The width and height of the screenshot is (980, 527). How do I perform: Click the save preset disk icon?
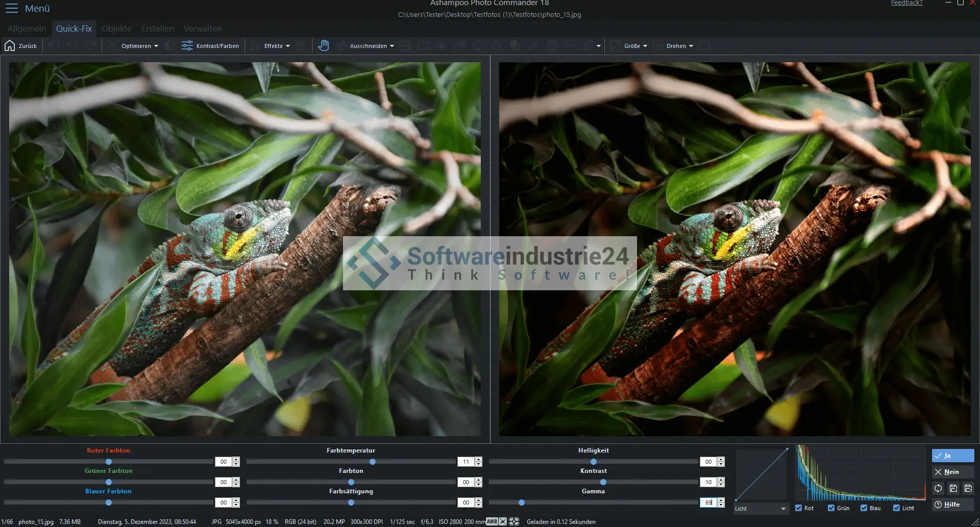[953, 488]
